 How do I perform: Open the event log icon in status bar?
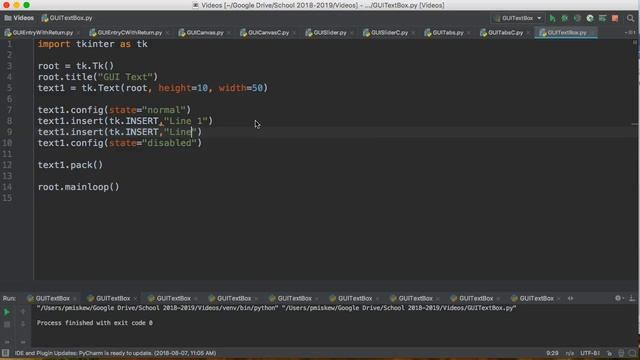(632, 353)
